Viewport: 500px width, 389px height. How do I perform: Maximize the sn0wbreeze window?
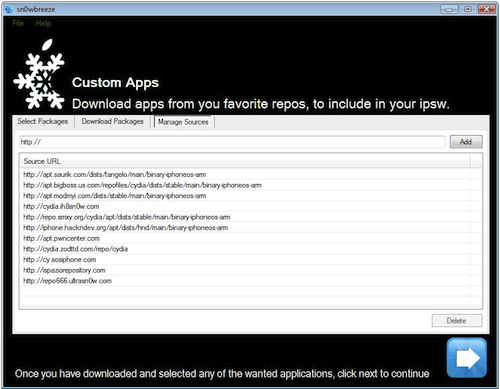tap(468, 9)
